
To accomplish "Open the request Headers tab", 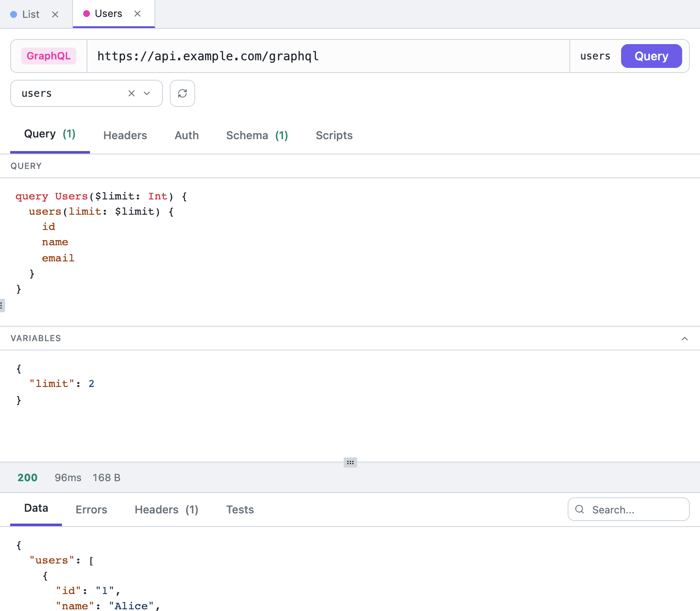I will coord(125,135).
